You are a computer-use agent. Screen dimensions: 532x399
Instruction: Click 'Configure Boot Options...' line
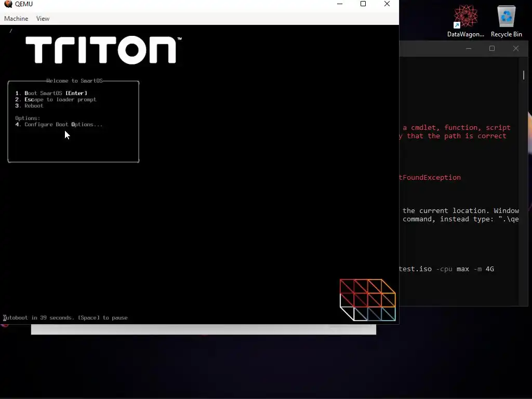click(58, 125)
